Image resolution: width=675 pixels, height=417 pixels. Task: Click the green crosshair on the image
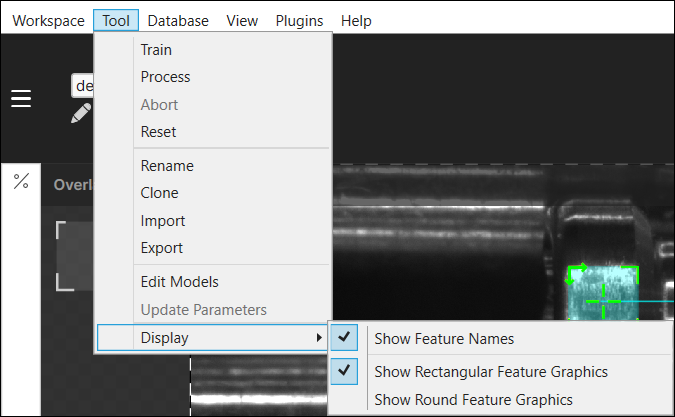(603, 299)
